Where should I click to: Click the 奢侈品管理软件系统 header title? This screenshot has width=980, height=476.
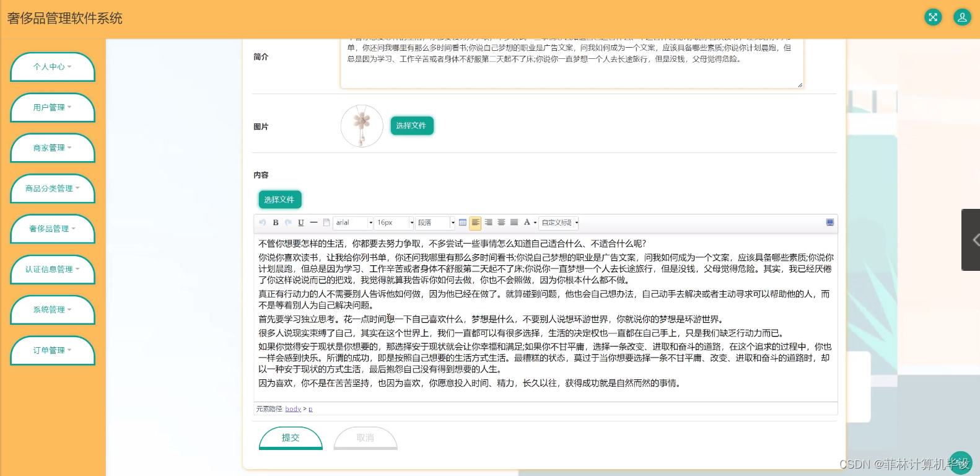pyautogui.click(x=65, y=19)
